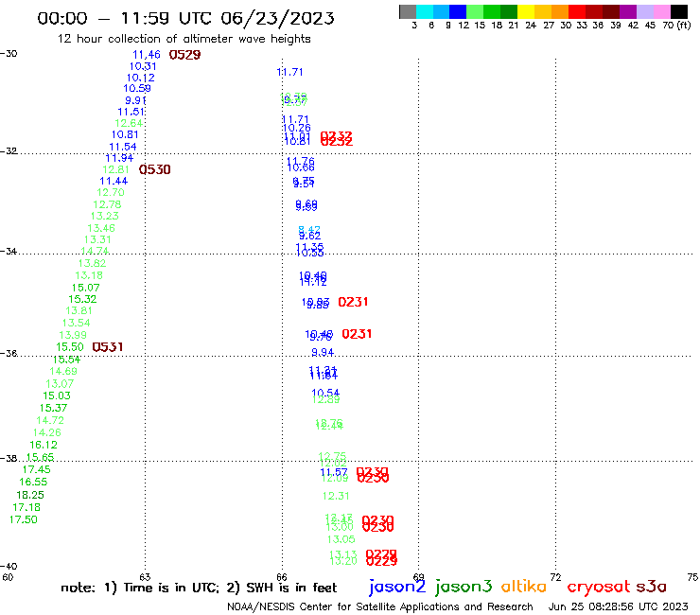Select the highest value 18.25
Screen dimensions: 700x615
click(30, 495)
